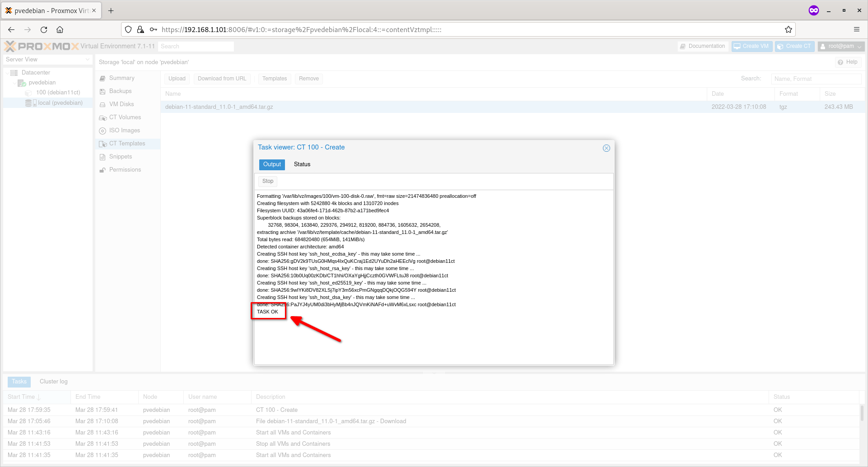Close the pvedebian browser tab

point(94,10)
